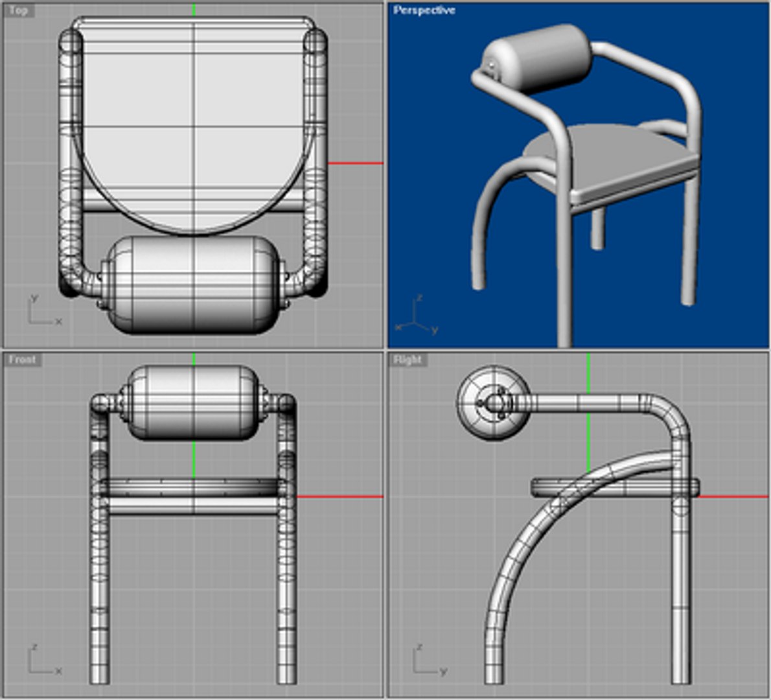
Task: Select the cylindrical backrest cushion in Perspective view
Action: click(x=537, y=58)
